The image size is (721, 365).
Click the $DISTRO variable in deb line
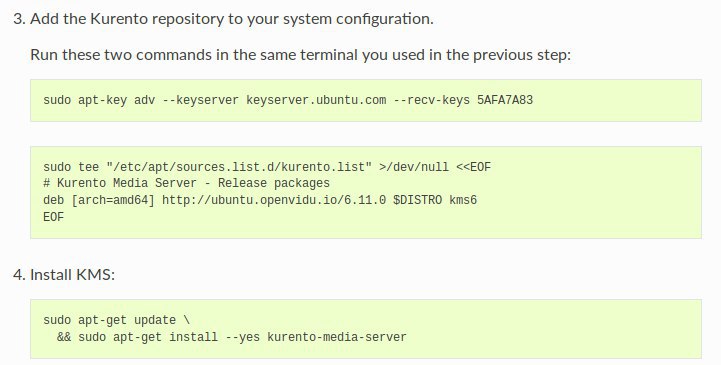[x=418, y=200]
